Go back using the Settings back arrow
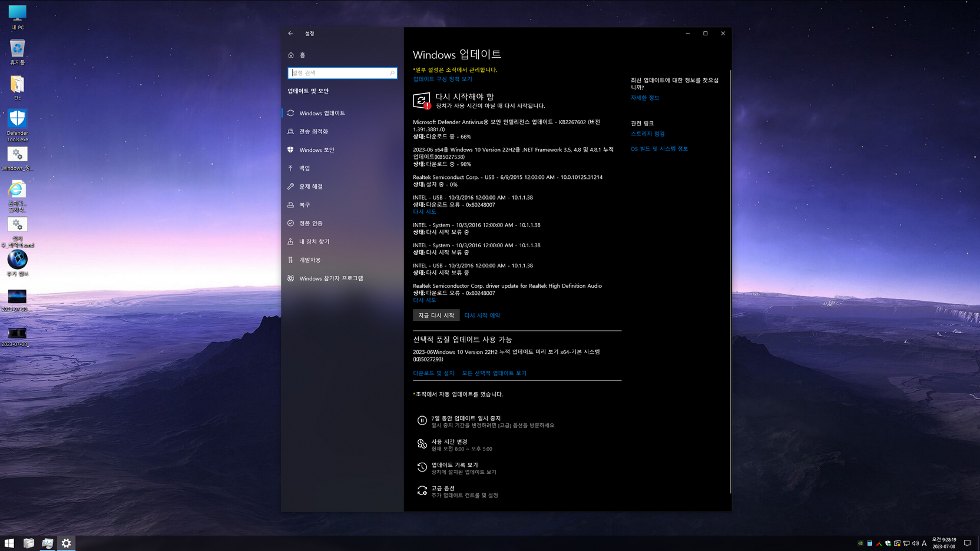The width and height of the screenshot is (980, 551). 290,34
